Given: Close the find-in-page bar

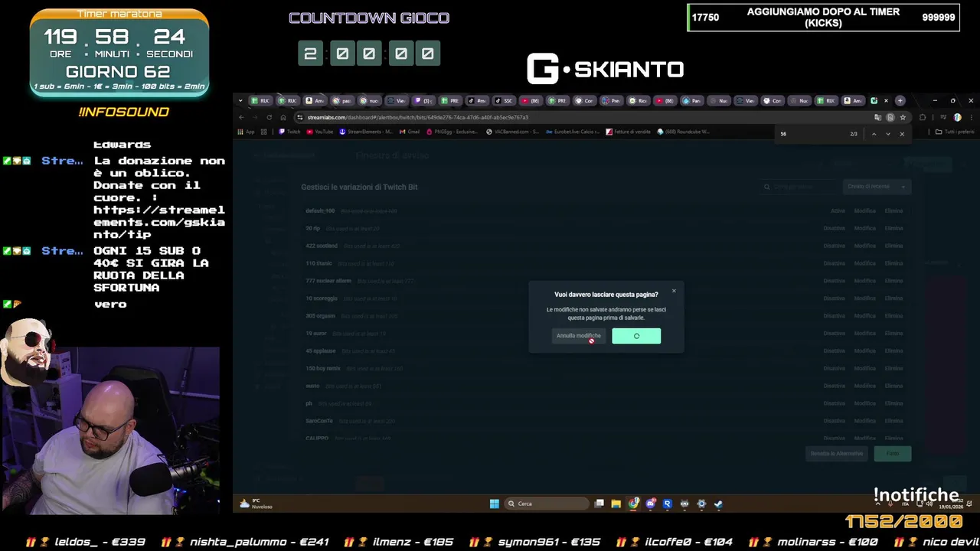Looking at the screenshot, I should 902,134.
